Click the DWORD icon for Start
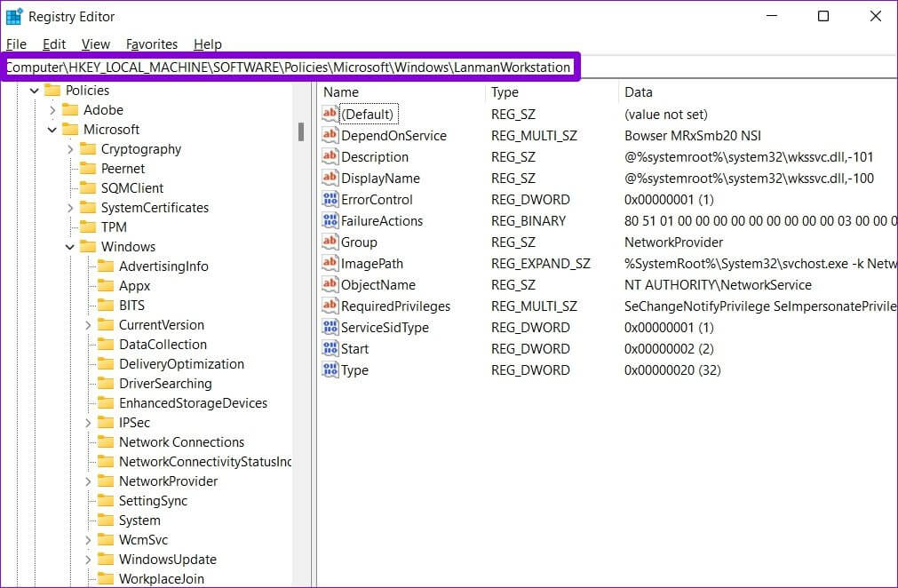 (330, 348)
